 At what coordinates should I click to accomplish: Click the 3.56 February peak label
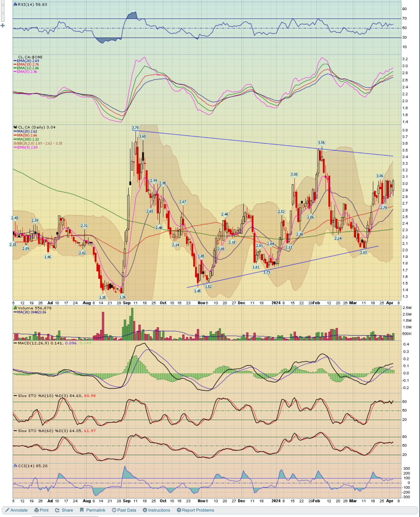coord(321,143)
